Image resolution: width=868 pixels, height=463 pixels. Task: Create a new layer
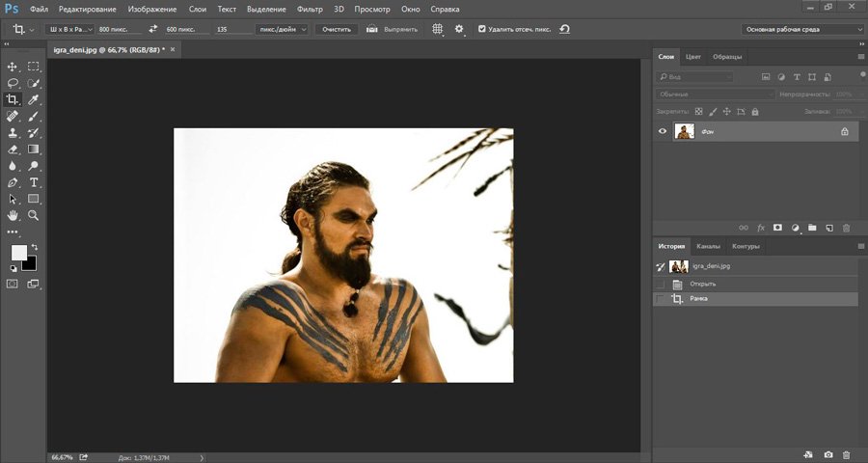(828, 228)
